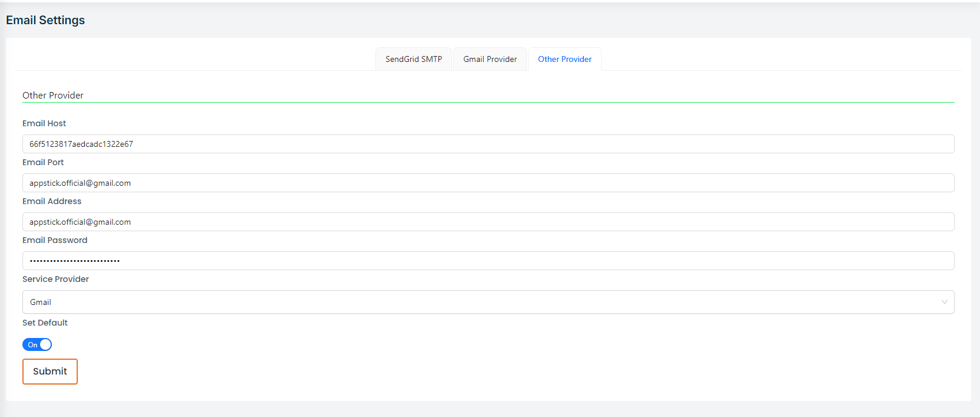
Task: Turn off the Set Default switch
Action: pyautogui.click(x=37, y=344)
